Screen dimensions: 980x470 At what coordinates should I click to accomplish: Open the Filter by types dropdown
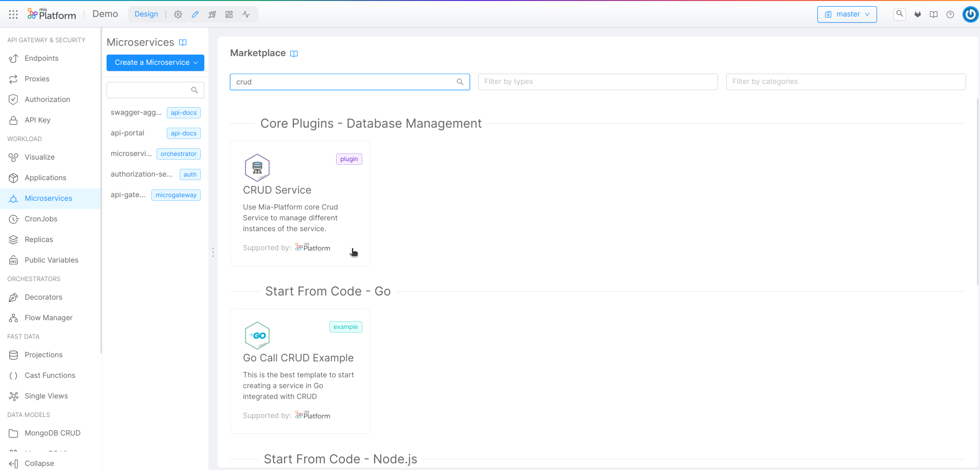click(x=597, y=81)
